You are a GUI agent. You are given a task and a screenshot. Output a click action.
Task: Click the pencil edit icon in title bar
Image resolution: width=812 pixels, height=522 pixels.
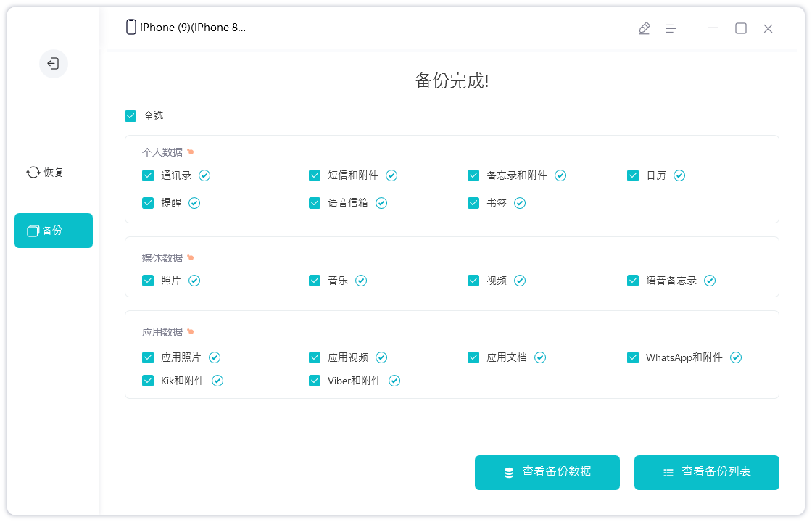click(645, 28)
